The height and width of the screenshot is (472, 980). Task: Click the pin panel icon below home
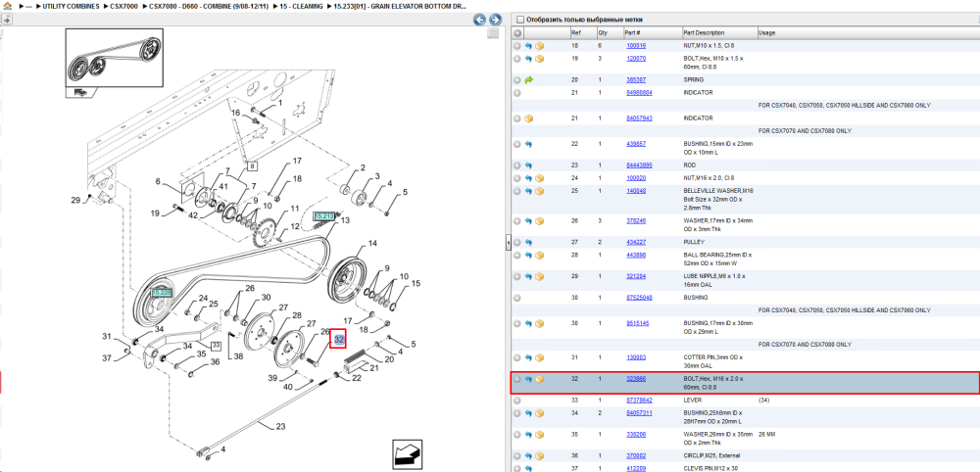(x=7, y=19)
